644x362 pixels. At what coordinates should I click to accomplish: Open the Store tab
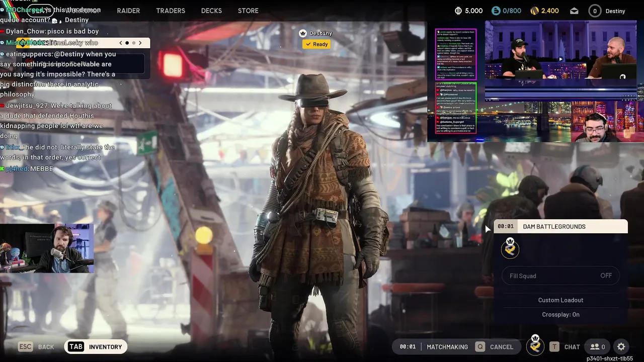pos(248,11)
